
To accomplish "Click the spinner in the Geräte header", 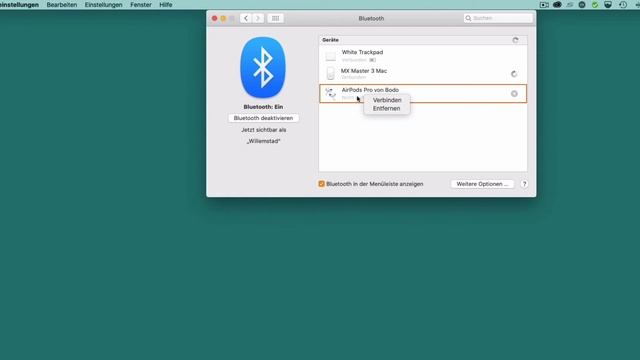I will (516, 40).
